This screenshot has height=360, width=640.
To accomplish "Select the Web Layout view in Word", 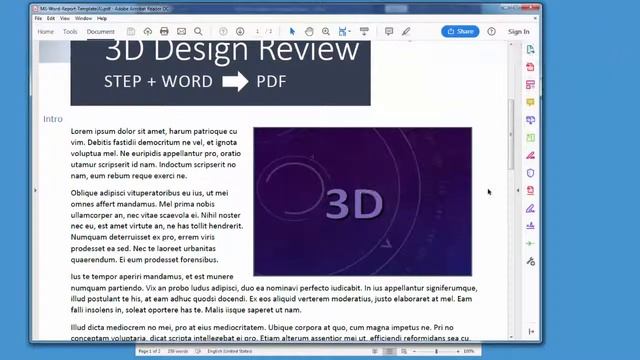I will [x=404, y=351].
